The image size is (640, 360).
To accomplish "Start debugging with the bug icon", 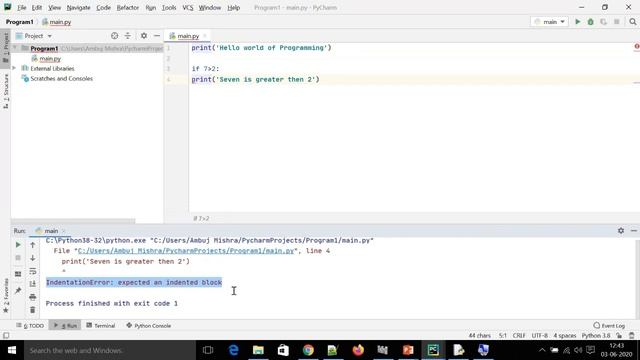I will (591, 22).
